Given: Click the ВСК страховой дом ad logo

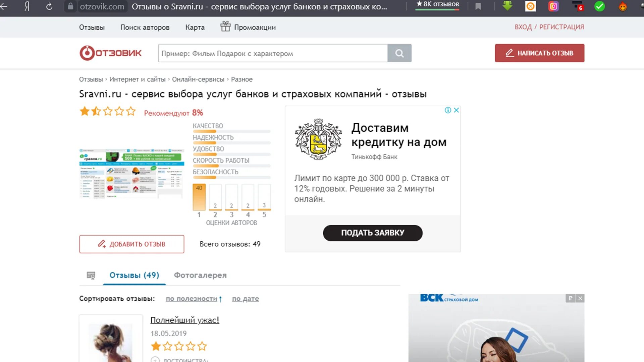Looking at the screenshot, I should click(x=449, y=298).
